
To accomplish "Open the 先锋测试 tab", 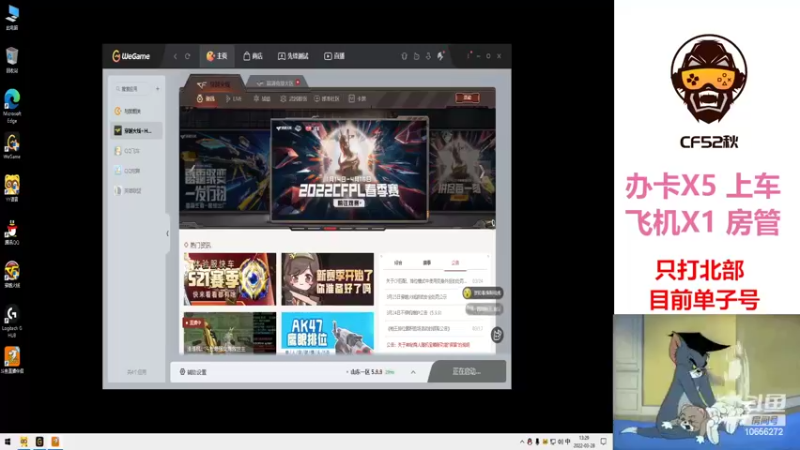I will [293, 56].
